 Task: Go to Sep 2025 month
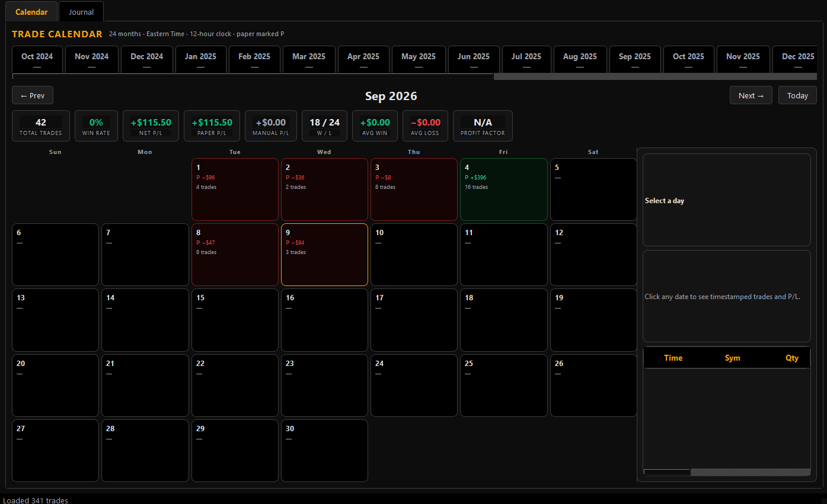point(636,60)
